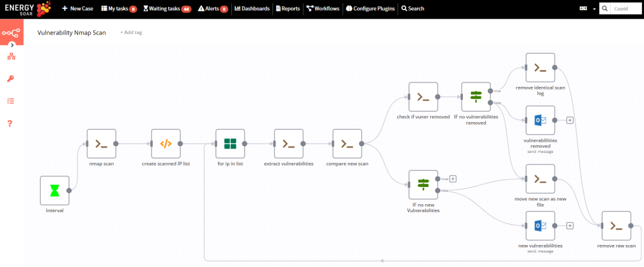Open the create scanned IP list code node
The height and width of the screenshot is (267, 644).
tap(165, 144)
